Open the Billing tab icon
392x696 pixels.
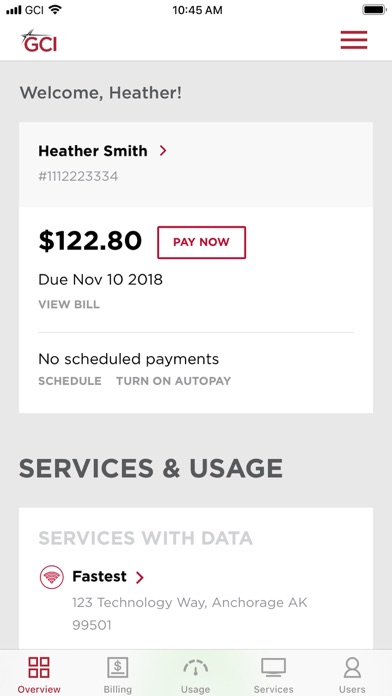tap(118, 668)
